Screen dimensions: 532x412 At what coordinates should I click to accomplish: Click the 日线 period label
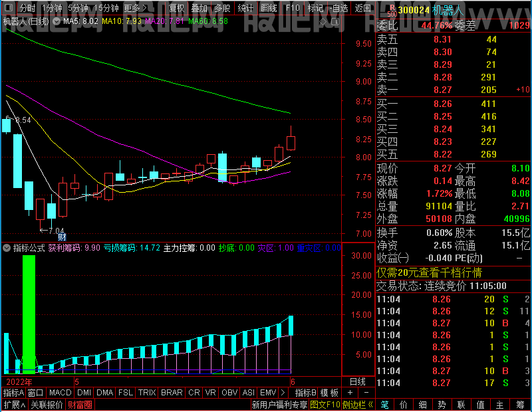pos(358,382)
